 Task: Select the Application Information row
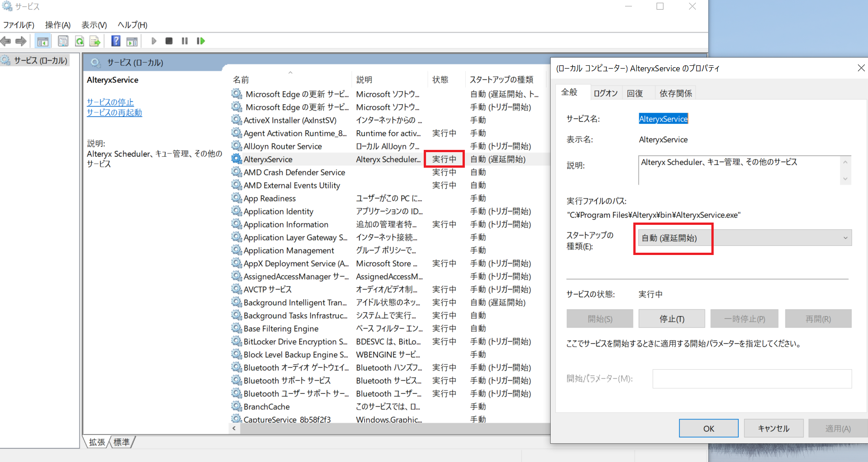(389, 224)
